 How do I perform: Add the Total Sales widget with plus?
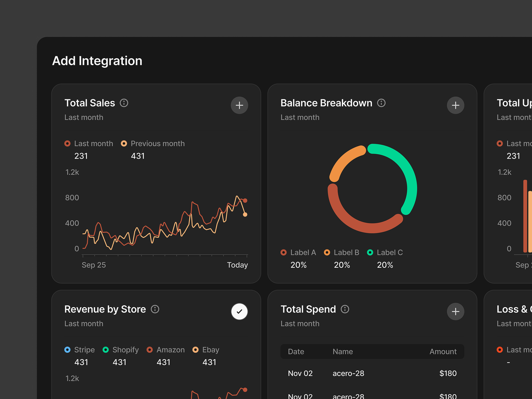click(x=239, y=105)
